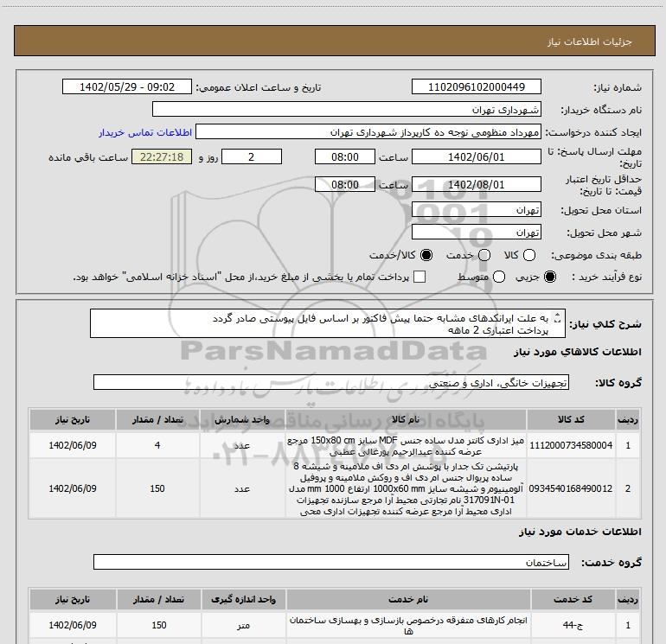
Task: Click the واحد شمارش column header
Action: 242,420
